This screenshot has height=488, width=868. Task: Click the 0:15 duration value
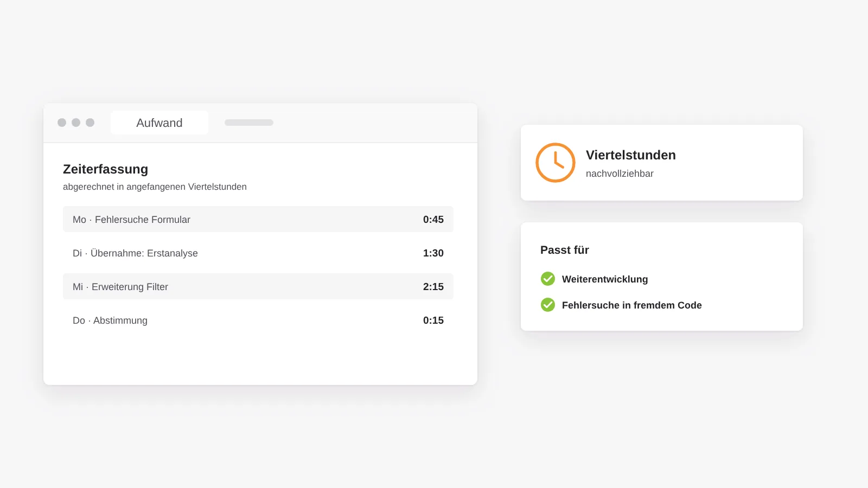[433, 320]
